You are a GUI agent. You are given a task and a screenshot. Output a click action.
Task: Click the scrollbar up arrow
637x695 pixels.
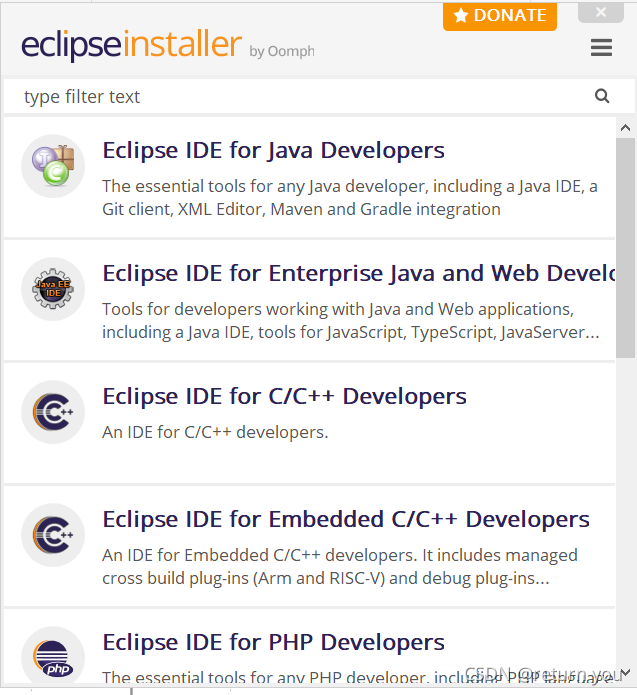[625, 128]
